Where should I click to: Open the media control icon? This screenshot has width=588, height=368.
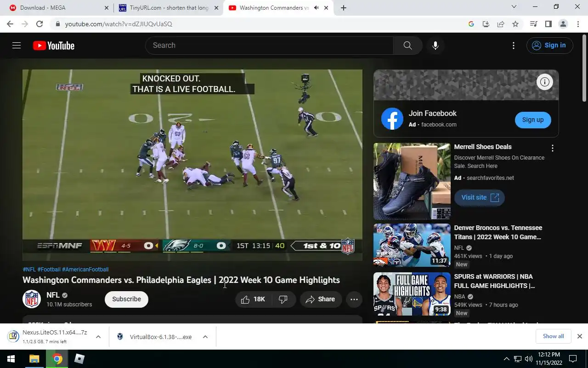pyautogui.click(x=533, y=24)
